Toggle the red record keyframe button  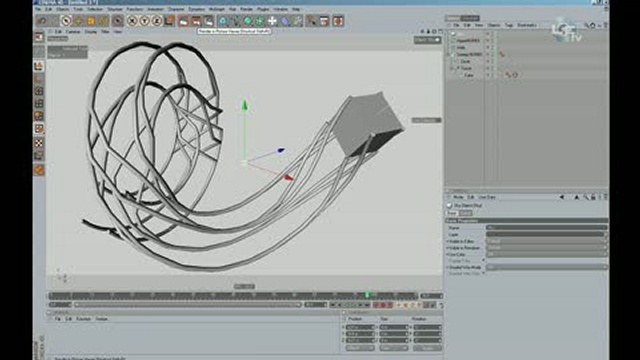[x=377, y=305]
